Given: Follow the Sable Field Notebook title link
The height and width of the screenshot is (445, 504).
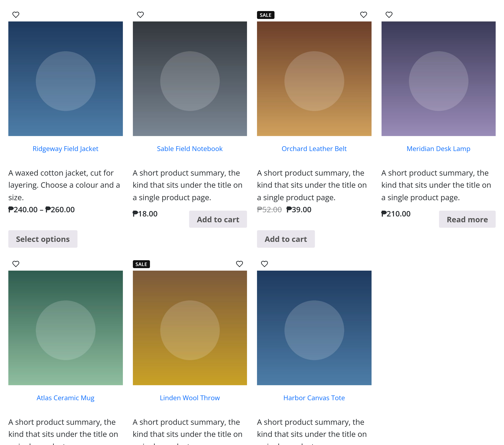Looking at the screenshot, I should tap(190, 149).
